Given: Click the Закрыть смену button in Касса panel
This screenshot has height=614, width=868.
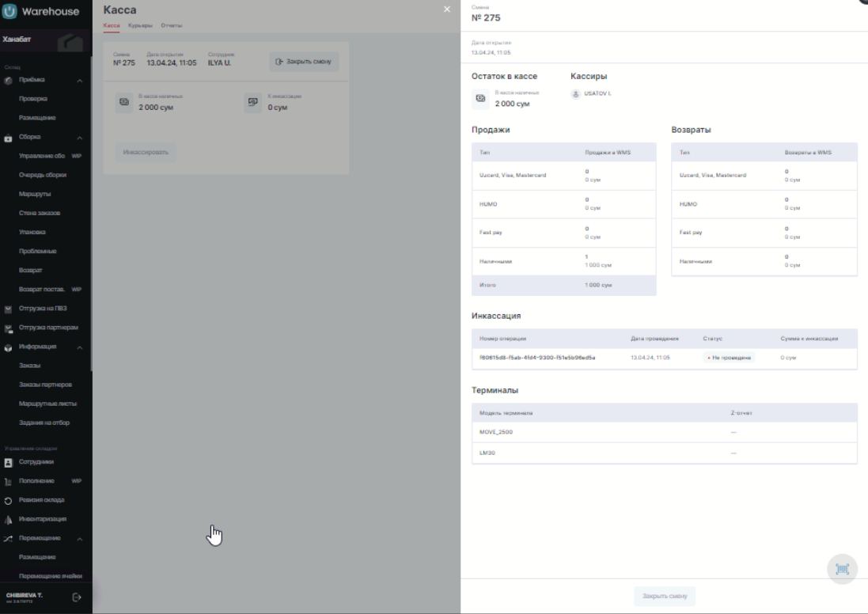Looking at the screenshot, I should 304,62.
